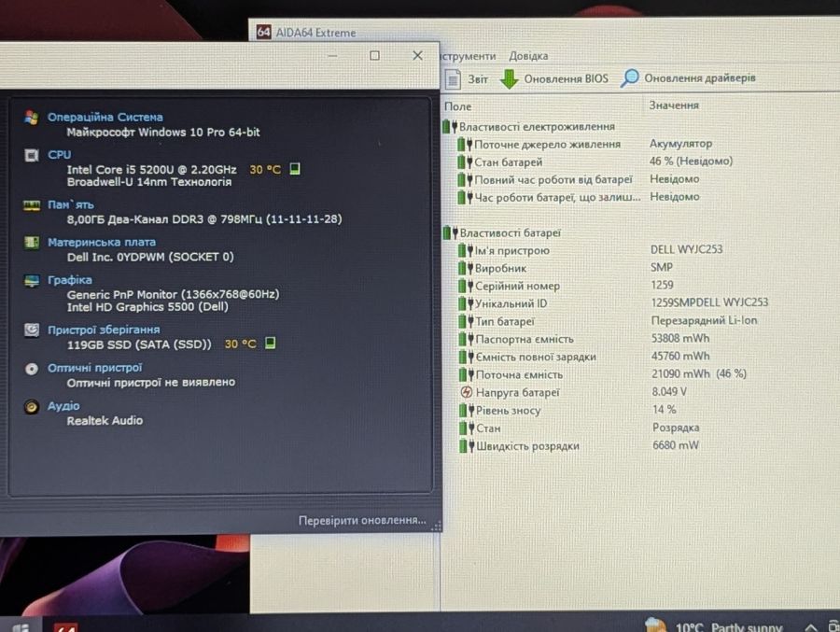Click Перевірити оновлення link at bottom
Viewport: 840px width, 632px height.
point(362,520)
